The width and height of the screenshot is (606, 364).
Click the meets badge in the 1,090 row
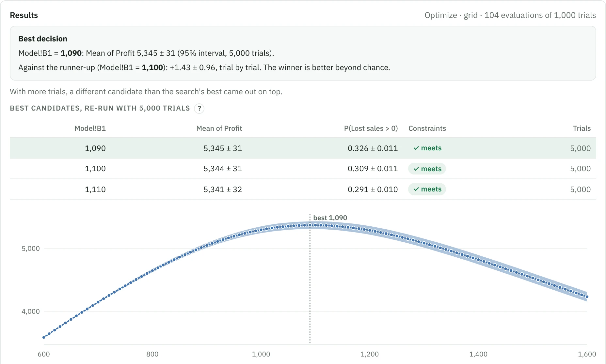click(427, 148)
